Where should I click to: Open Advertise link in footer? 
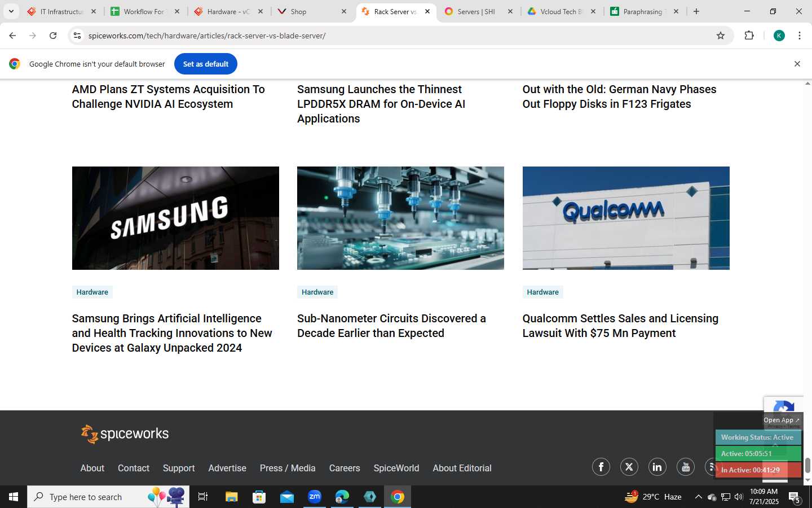pos(227,468)
